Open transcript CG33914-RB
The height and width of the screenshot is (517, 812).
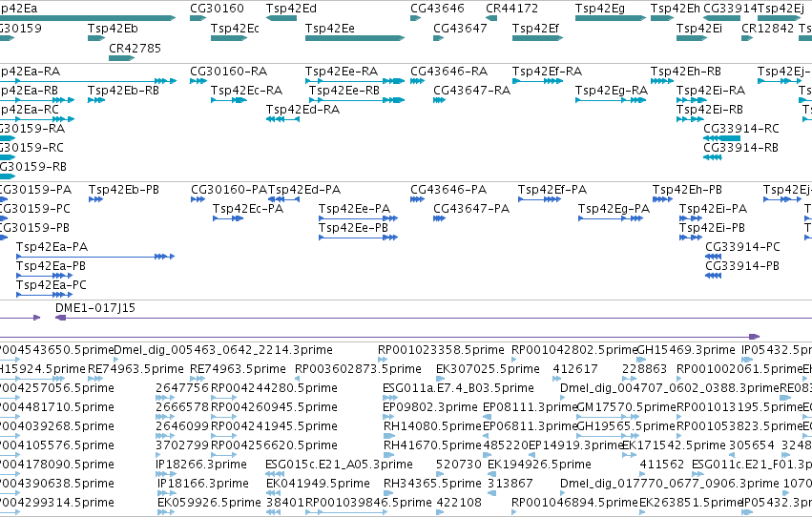pos(740,148)
